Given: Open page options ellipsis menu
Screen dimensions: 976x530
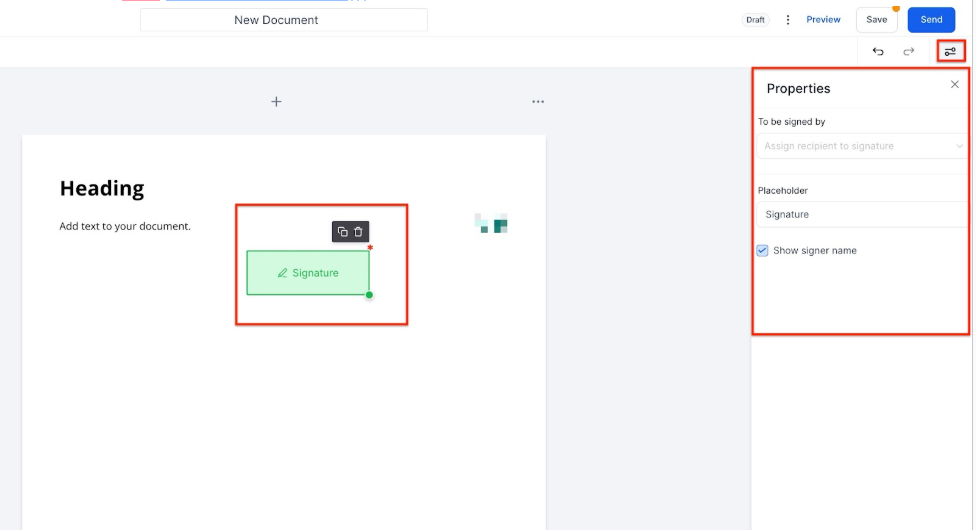Looking at the screenshot, I should click(x=538, y=102).
